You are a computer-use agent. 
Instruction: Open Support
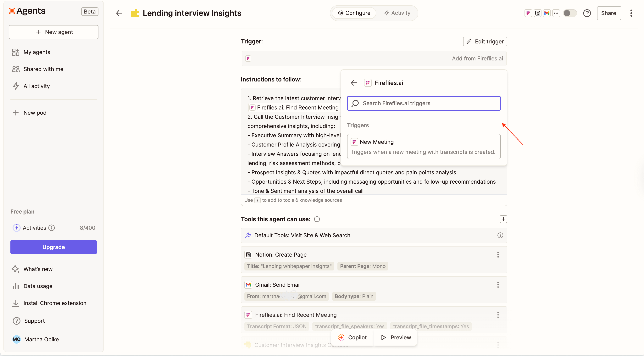coord(29,321)
